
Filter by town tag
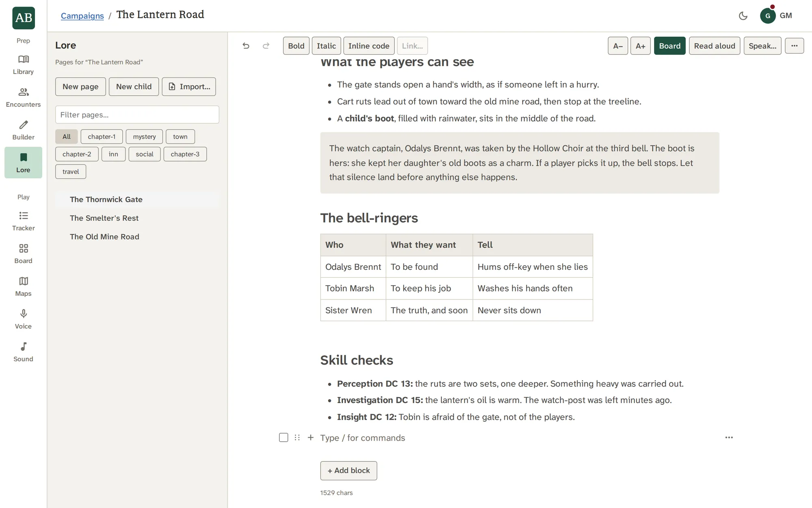(180, 137)
